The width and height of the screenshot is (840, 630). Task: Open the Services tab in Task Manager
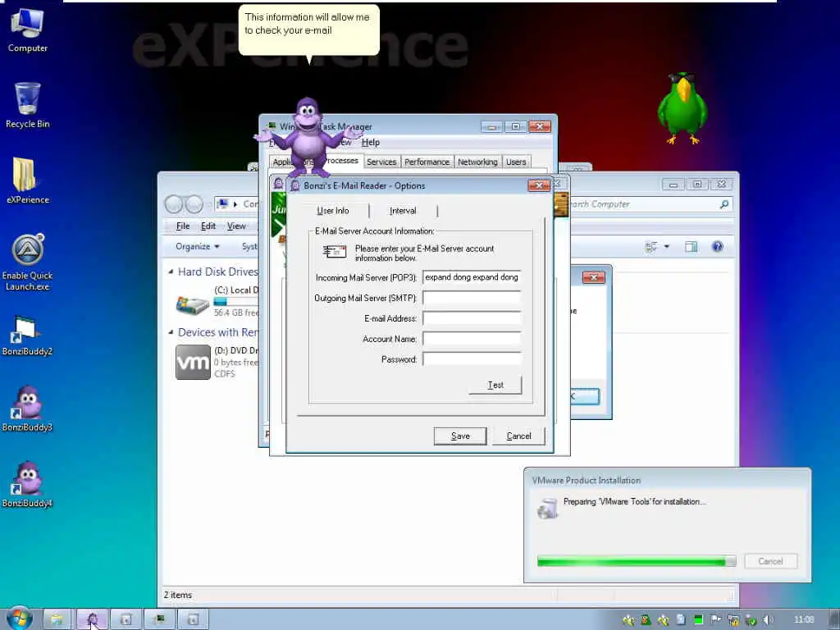[381, 162]
